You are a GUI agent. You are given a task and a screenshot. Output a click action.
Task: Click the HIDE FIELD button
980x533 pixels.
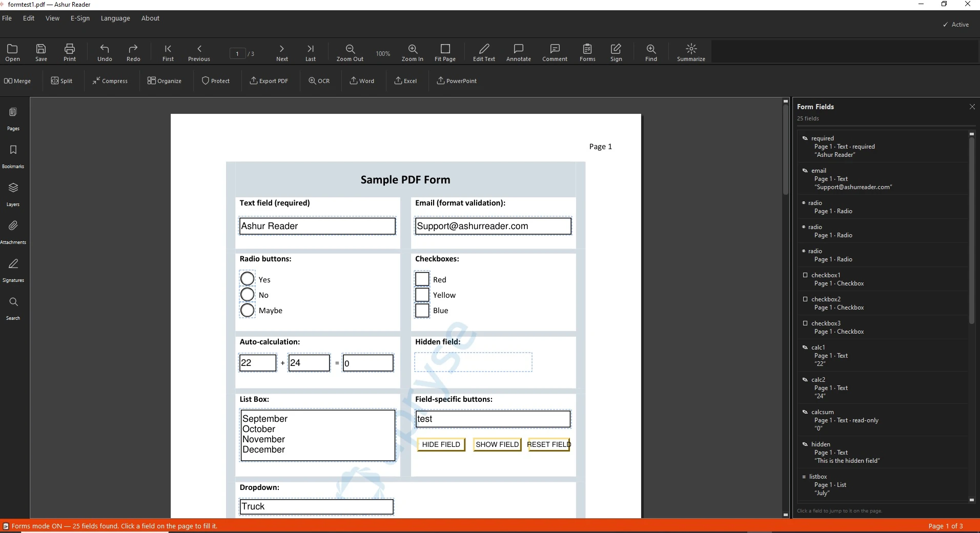[x=441, y=444]
